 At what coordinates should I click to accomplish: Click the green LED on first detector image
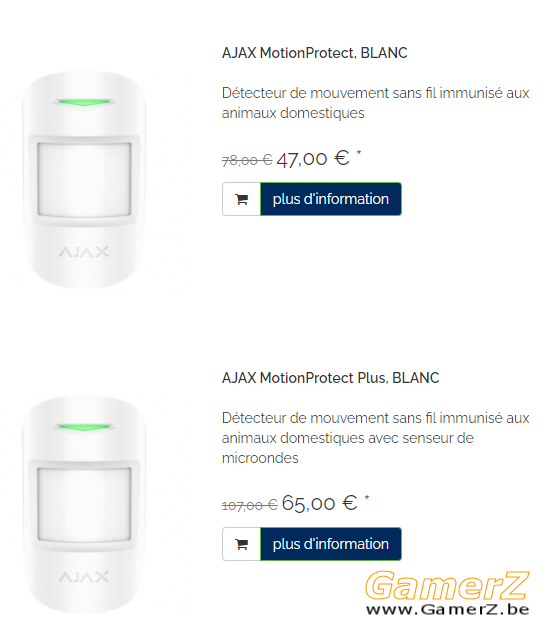click(84, 103)
